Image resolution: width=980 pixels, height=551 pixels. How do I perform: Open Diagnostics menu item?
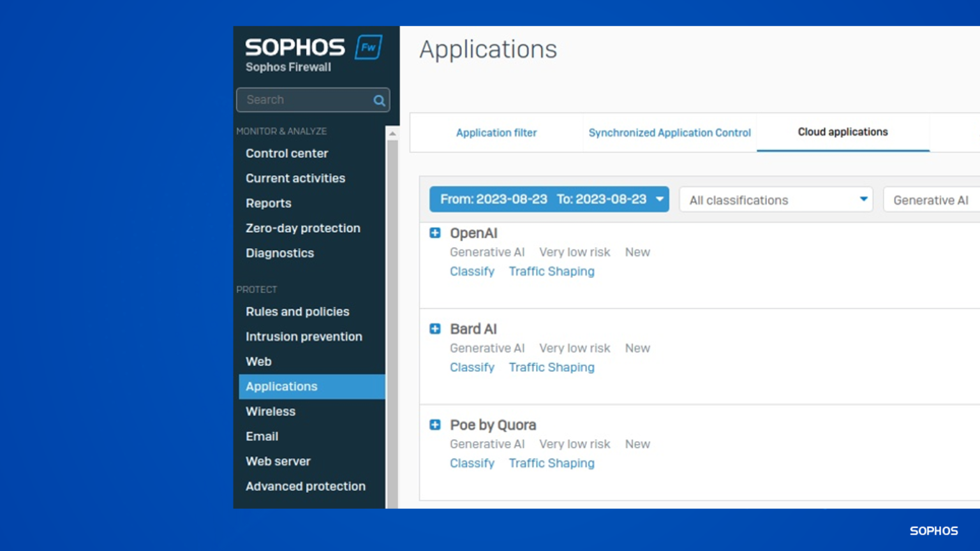(280, 253)
